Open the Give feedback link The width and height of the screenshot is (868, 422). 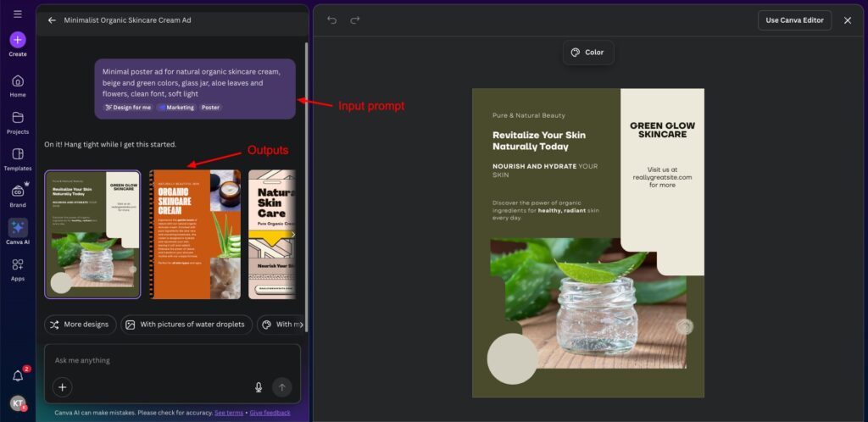pos(270,413)
